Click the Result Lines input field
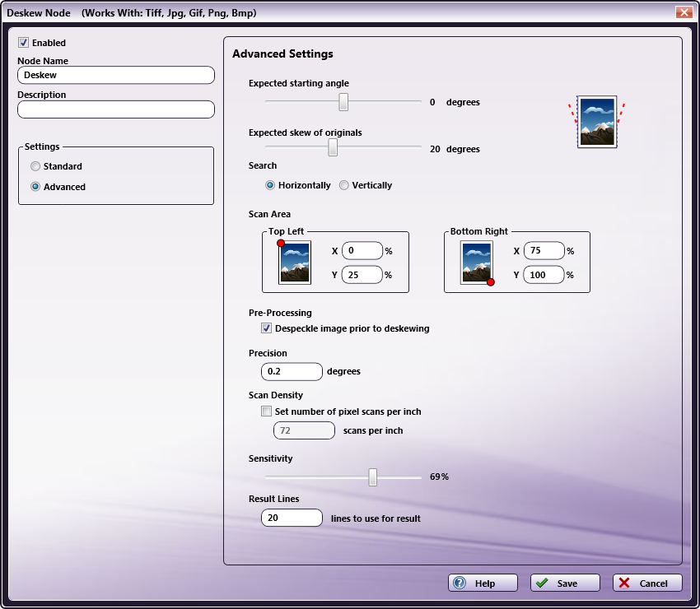Viewport: 700px width, 609px height. coord(292,518)
